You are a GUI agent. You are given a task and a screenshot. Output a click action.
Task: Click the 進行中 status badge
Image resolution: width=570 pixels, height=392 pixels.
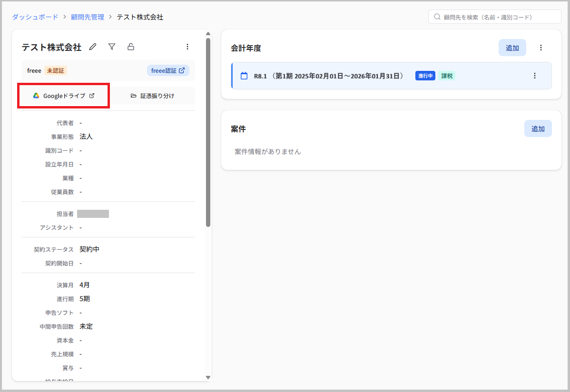pos(425,76)
